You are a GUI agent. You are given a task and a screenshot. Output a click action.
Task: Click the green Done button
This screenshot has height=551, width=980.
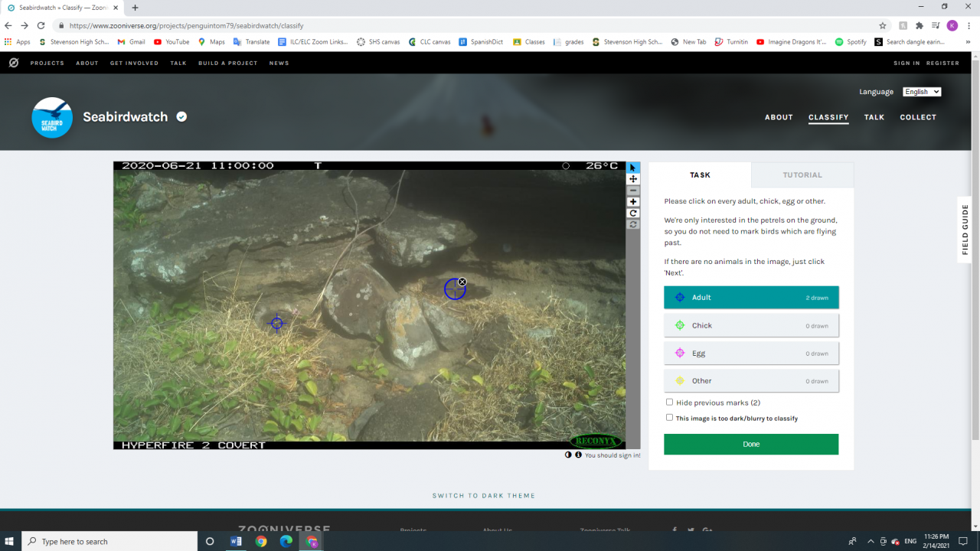[751, 444]
